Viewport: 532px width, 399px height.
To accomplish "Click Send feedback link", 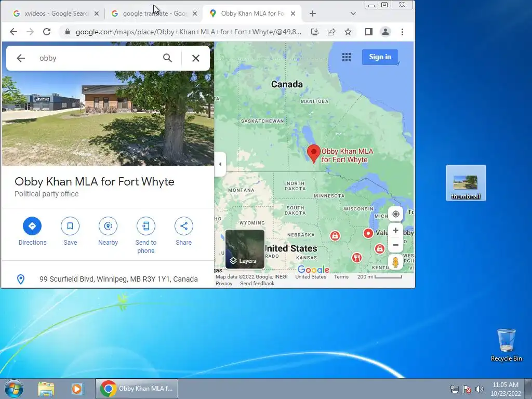I will coord(257,283).
